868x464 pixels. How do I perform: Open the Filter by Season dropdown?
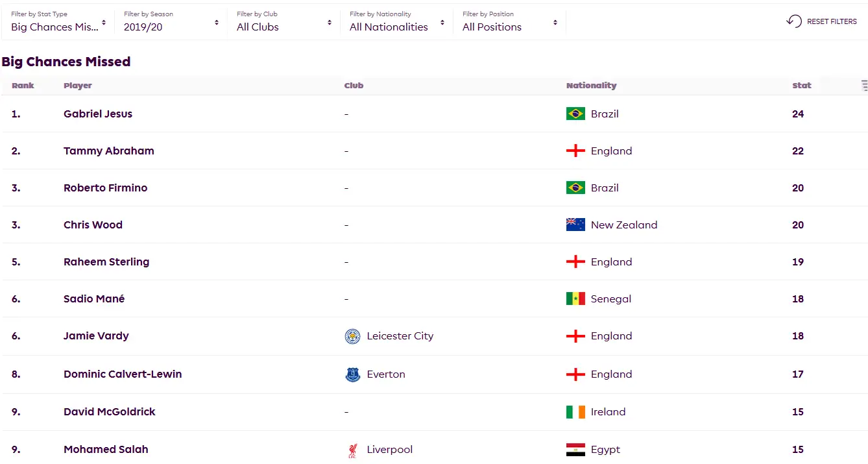pos(171,22)
